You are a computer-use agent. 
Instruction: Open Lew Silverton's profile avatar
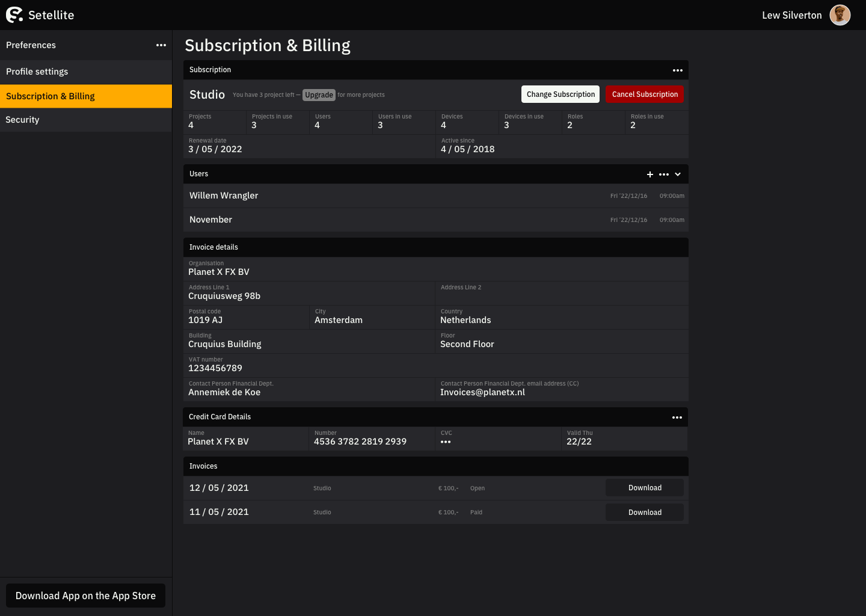tap(840, 15)
